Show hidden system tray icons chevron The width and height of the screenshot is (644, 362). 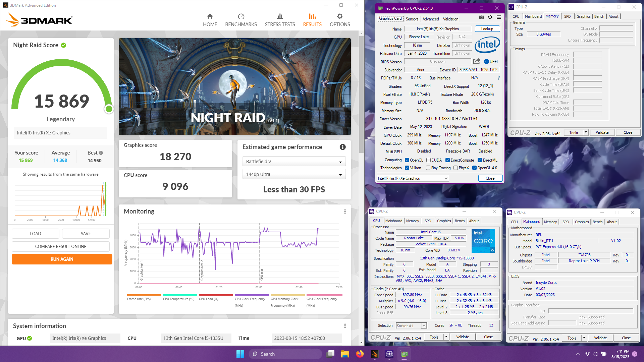[x=578, y=354]
